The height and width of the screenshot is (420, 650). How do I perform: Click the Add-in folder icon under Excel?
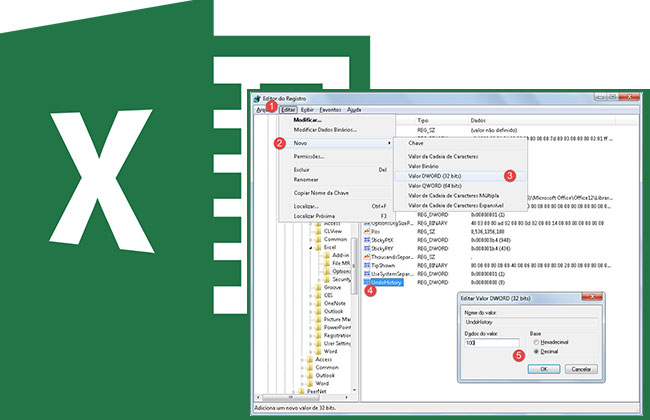pos(327,255)
